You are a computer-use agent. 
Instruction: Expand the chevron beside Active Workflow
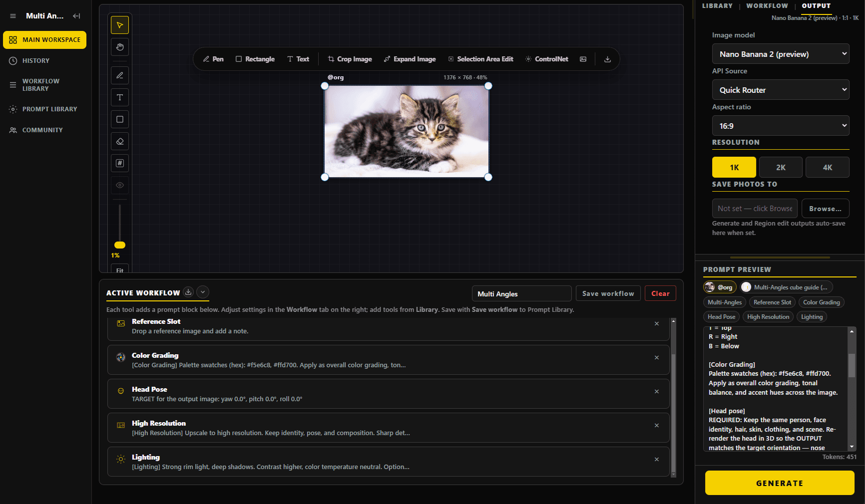click(x=203, y=292)
